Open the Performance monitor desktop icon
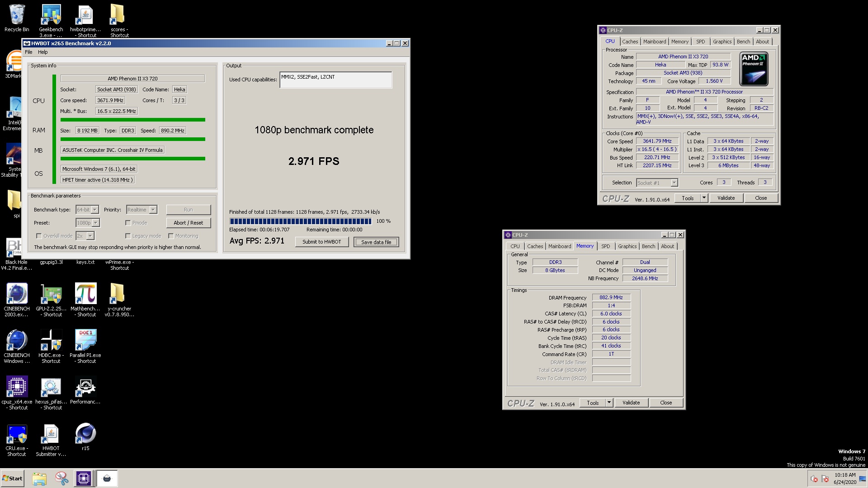Viewport: 868px width, 488px height. click(85, 387)
